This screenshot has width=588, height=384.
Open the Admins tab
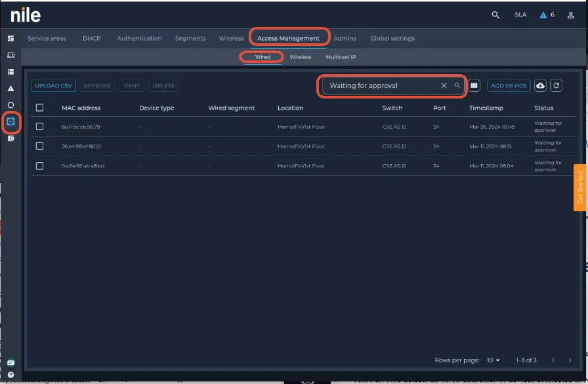tap(345, 38)
